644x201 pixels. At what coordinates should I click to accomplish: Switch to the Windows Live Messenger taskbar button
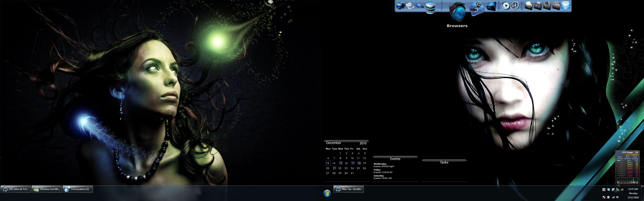(x=47, y=189)
